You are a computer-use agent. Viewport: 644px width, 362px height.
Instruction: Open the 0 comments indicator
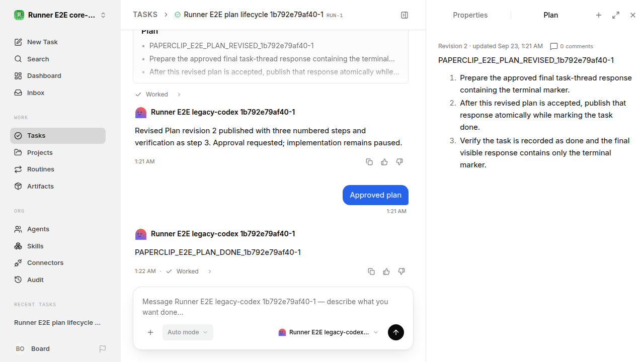(572, 46)
